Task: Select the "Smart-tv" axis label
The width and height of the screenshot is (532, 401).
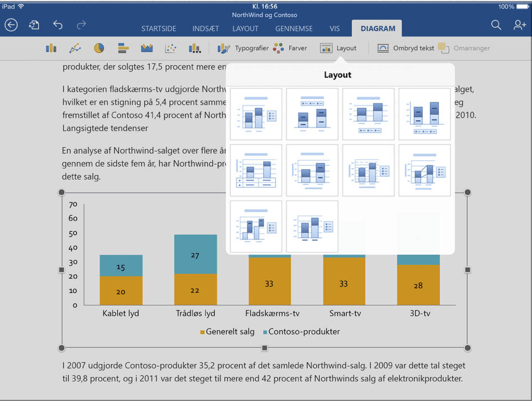Action: (345, 313)
